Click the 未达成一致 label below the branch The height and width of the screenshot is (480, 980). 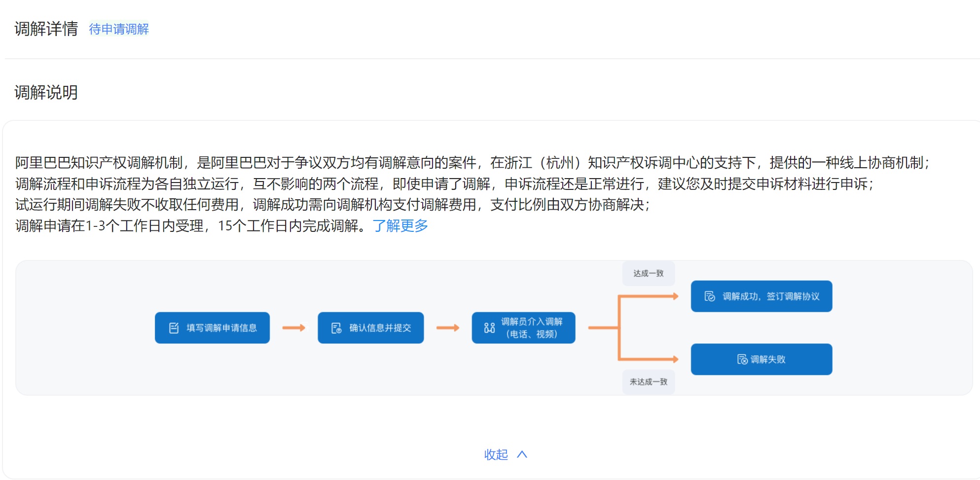point(648,381)
